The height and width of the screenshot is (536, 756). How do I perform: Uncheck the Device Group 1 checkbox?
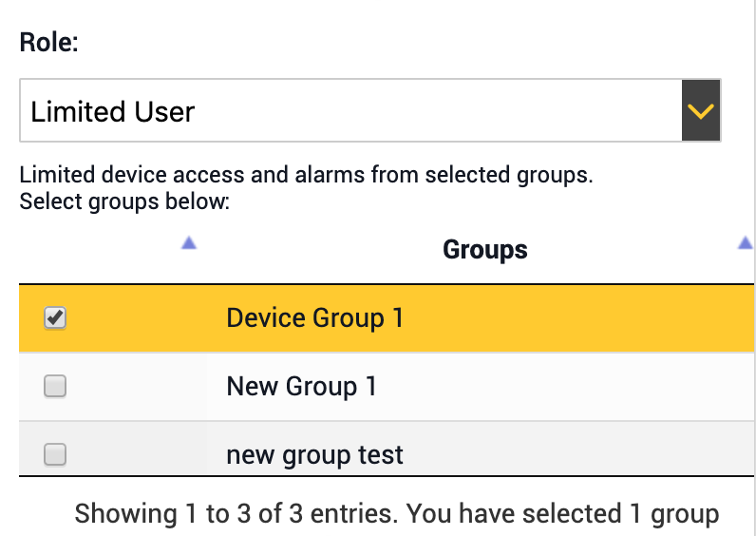[x=55, y=318]
